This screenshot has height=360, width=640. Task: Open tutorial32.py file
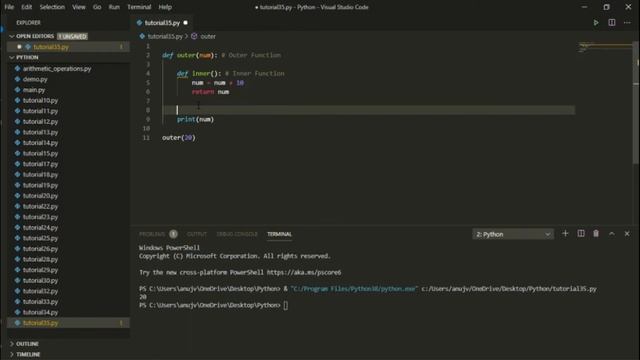(x=40, y=291)
